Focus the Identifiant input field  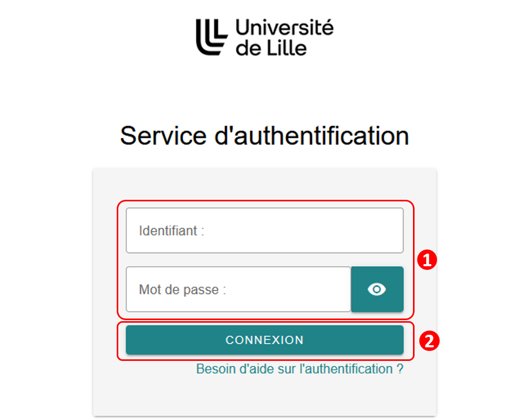pos(264,230)
